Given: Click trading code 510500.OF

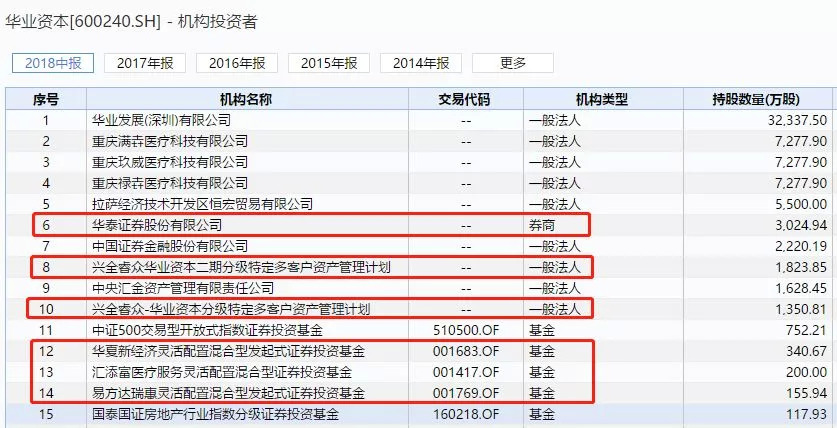Looking at the screenshot, I should point(466,330).
